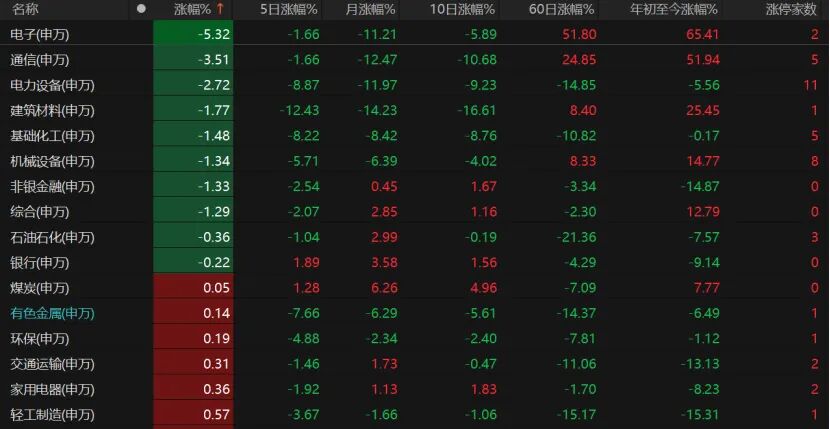Click the 0.57 daily change cell
Viewport: 830px width, 429px height.
pos(193,414)
